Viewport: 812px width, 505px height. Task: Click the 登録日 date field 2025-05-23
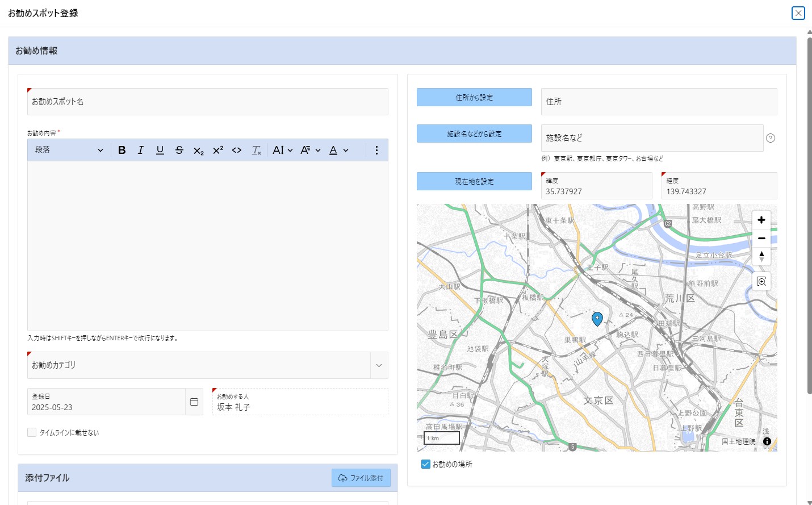click(x=106, y=402)
